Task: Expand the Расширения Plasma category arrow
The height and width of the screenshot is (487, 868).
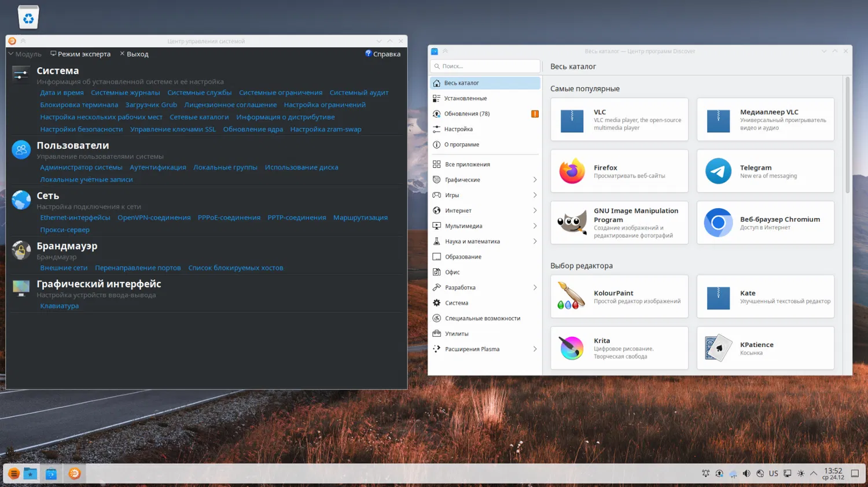Action: click(x=535, y=349)
